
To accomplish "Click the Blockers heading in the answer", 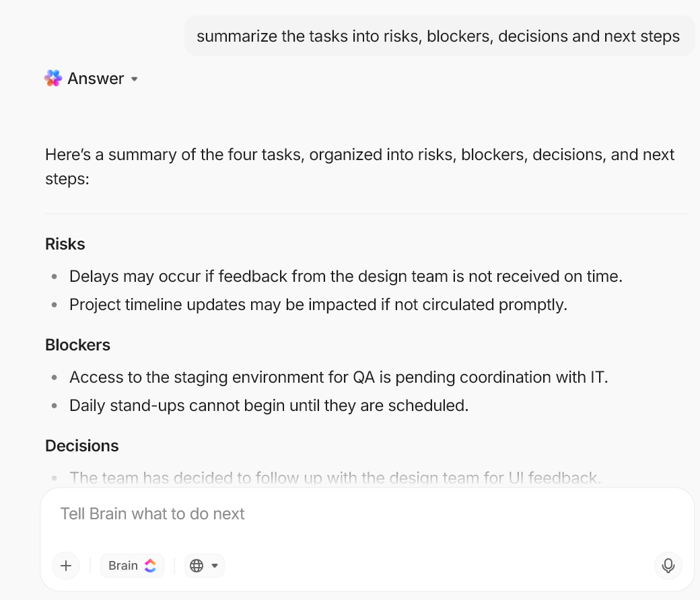I will coord(77,345).
